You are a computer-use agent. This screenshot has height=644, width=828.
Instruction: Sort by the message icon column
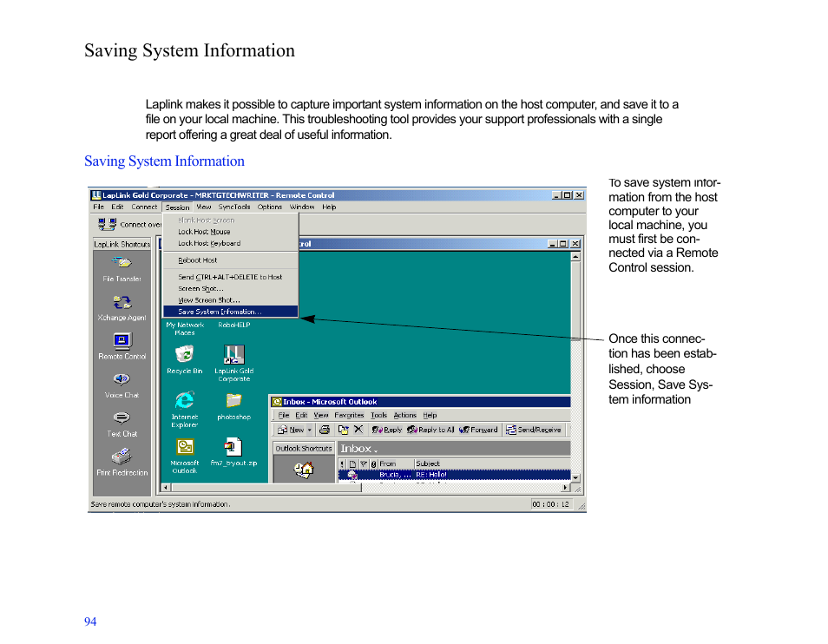[352, 463]
